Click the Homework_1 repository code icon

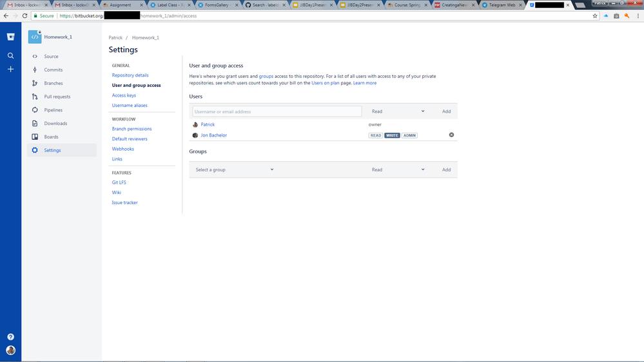(x=35, y=37)
